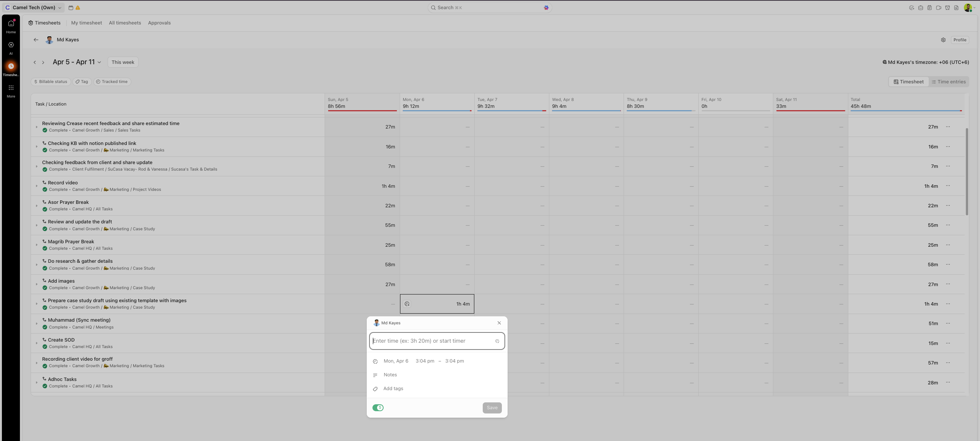Click the clock icon in the 1h 4m cell
This screenshot has width=980, height=441.
pos(407,304)
